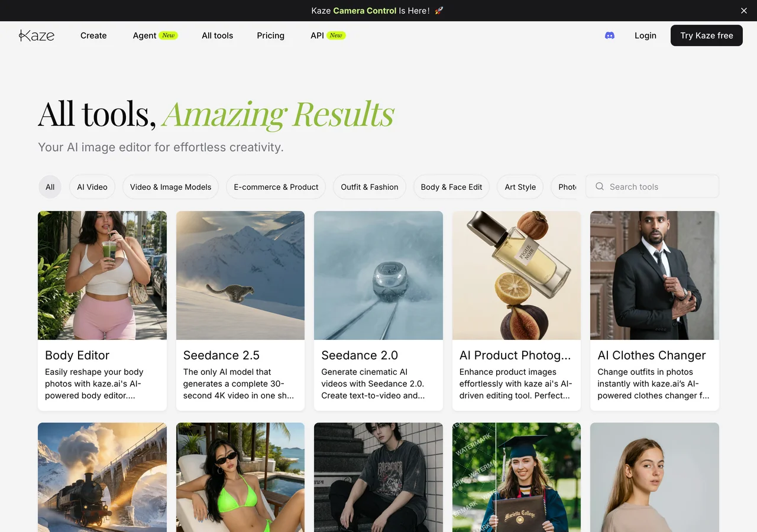
Task: Click the watermarked graduate photo thumbnail
Action: pyautogui.click(x=517, y=477)
